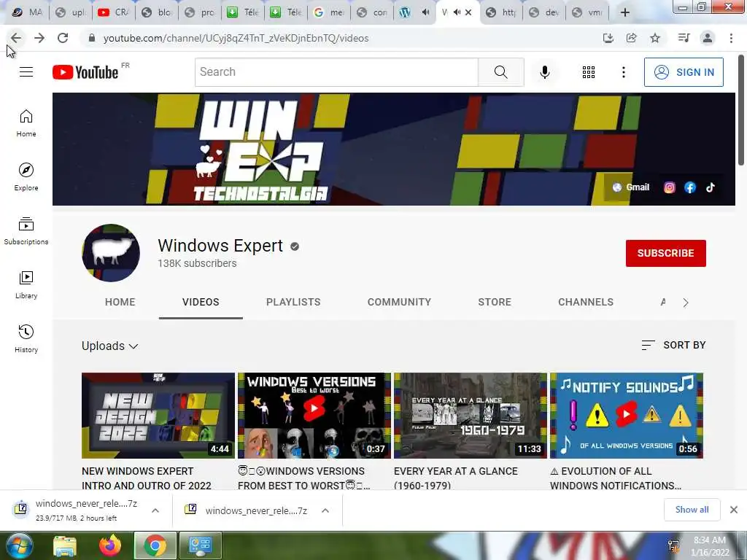
Task: Click the search magnifier button
Action: click(x=500, y=72)
